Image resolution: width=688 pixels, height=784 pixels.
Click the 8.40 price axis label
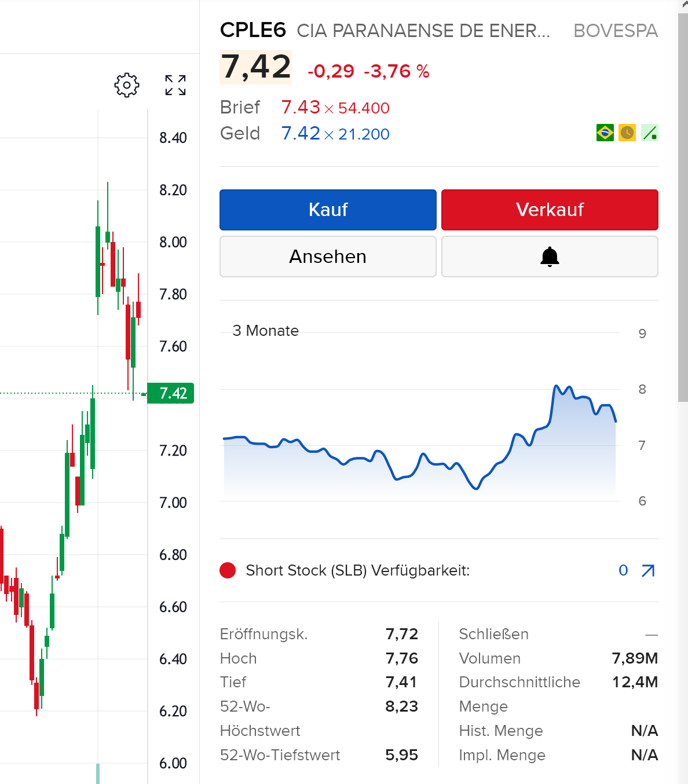pos(173,138)
